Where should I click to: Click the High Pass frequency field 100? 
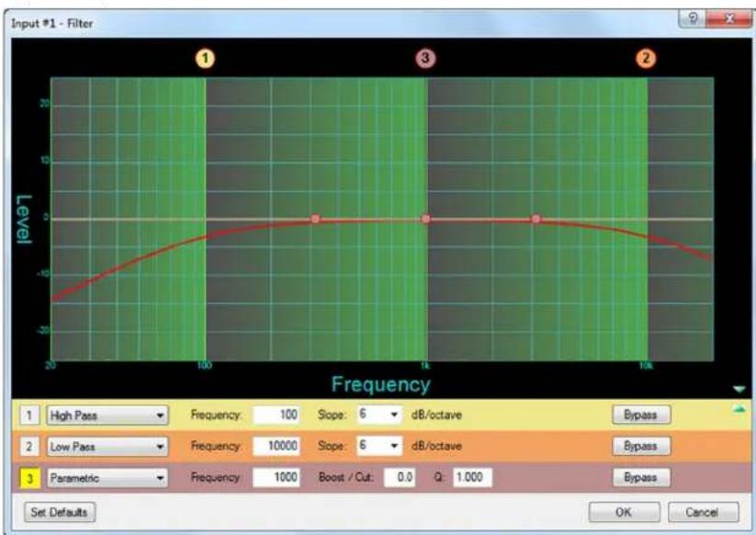[276, 415]
